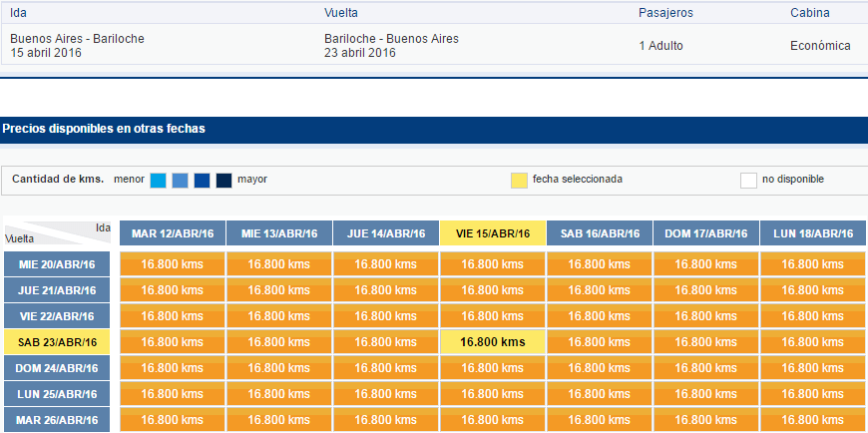Choose 16.800 kms for VIE 15 outbound, MAR 26 return
The width and height of the screenshot is (868, 433).
coord(493,420)
